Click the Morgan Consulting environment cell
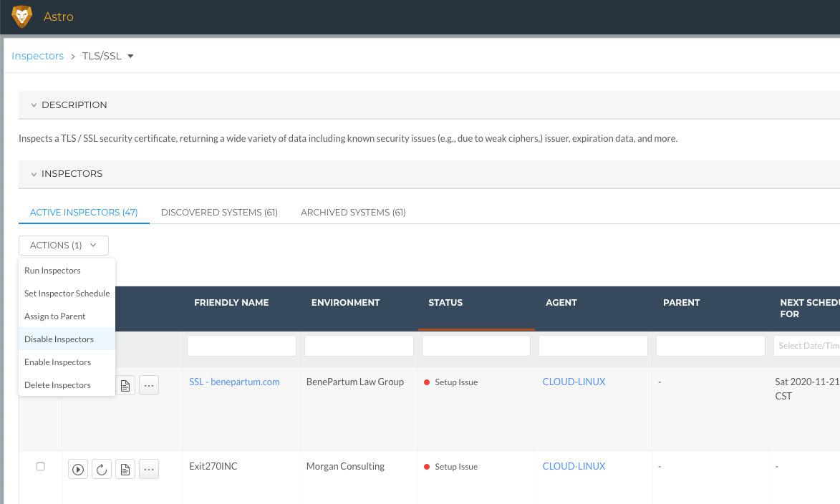The width and height of the screenshot is (840, 504). [346, 466]
